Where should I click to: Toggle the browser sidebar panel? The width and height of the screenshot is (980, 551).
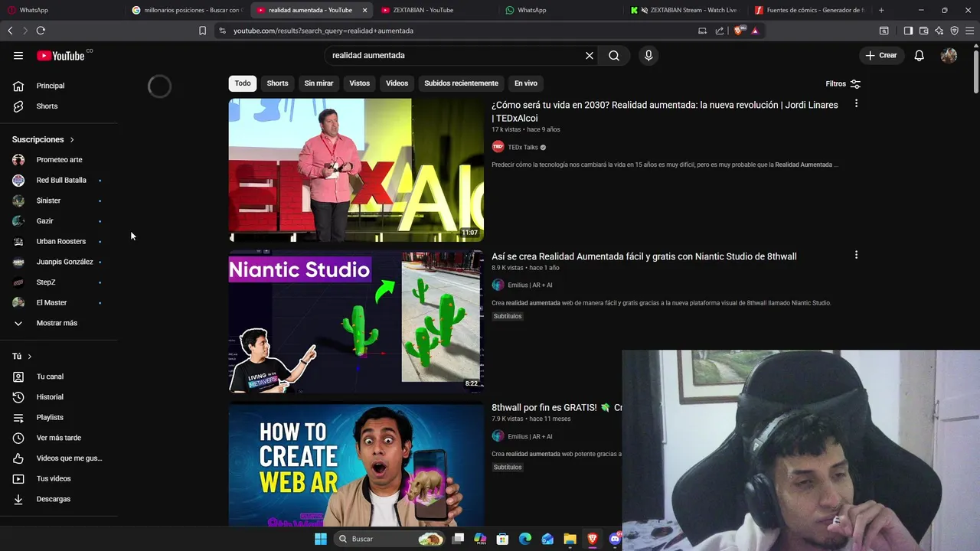point(908,31)
